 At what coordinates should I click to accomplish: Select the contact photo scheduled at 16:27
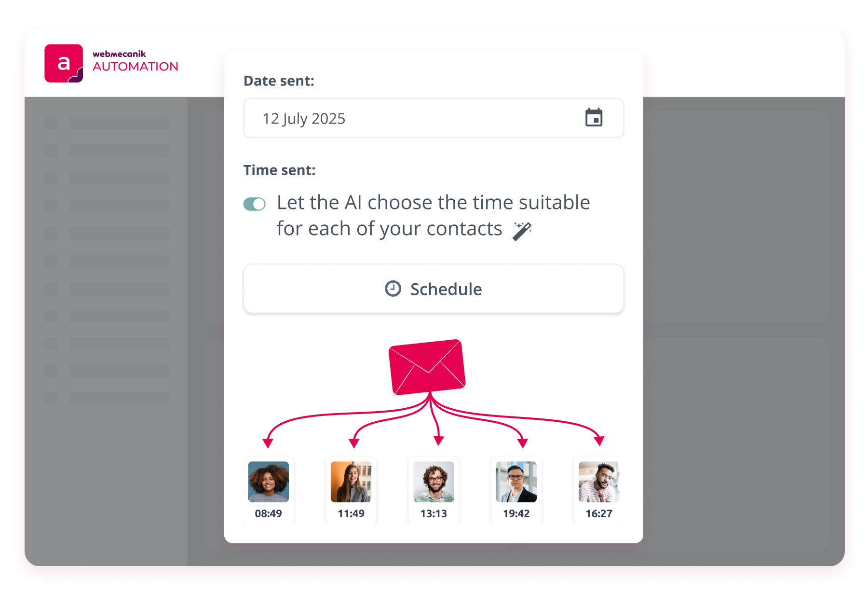[599, 482]
